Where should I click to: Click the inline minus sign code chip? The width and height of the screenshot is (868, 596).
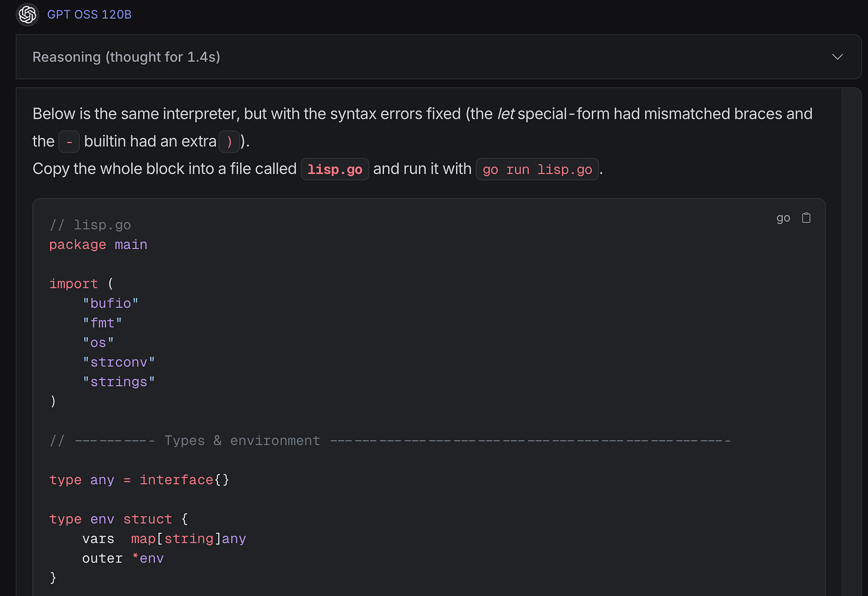[x=69, y=142]
